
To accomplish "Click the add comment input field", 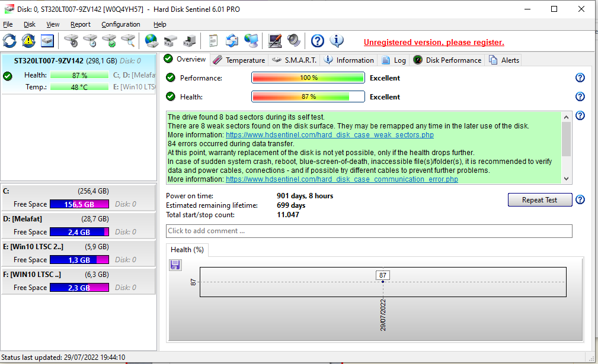I will coord(369,231).
